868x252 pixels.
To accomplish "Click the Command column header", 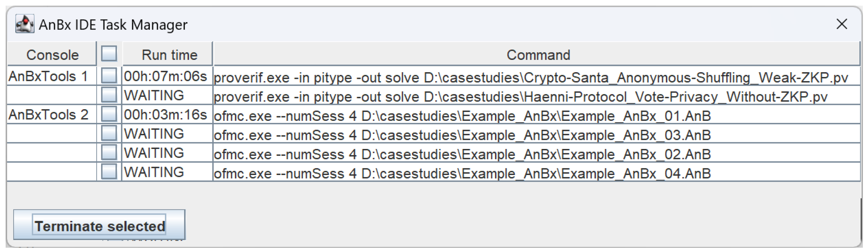I will 538,55.
